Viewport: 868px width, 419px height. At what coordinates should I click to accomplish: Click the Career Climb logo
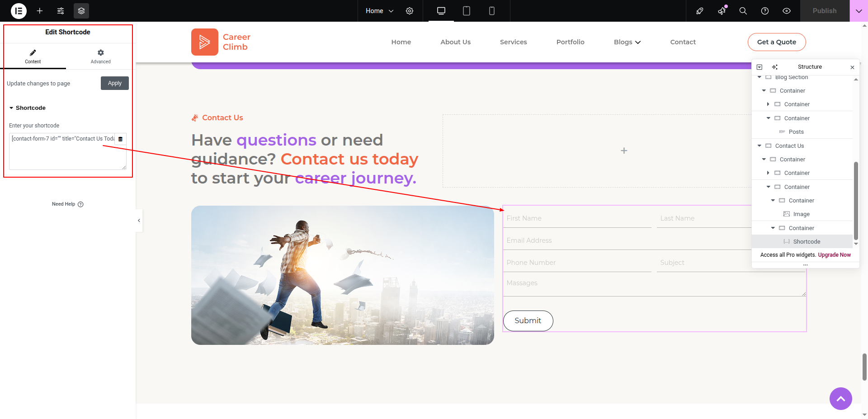click(221, 42)
